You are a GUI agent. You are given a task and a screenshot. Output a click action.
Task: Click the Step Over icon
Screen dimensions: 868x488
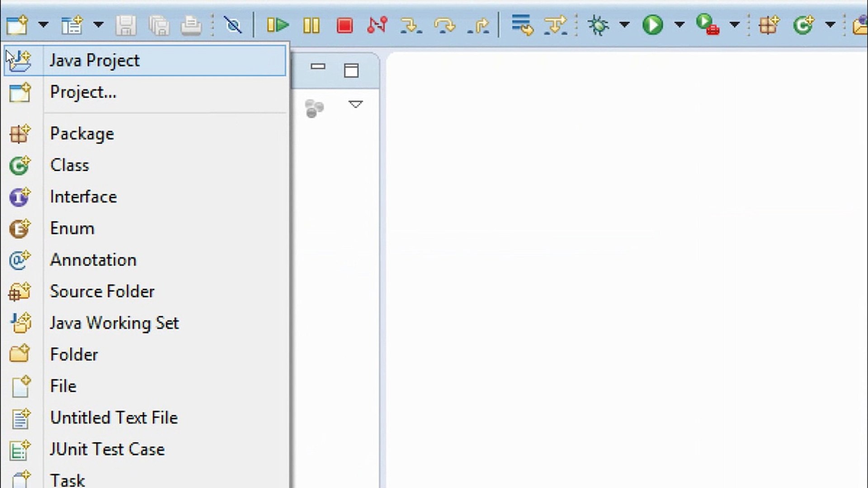pyautogui.click(x=444, y=25)
